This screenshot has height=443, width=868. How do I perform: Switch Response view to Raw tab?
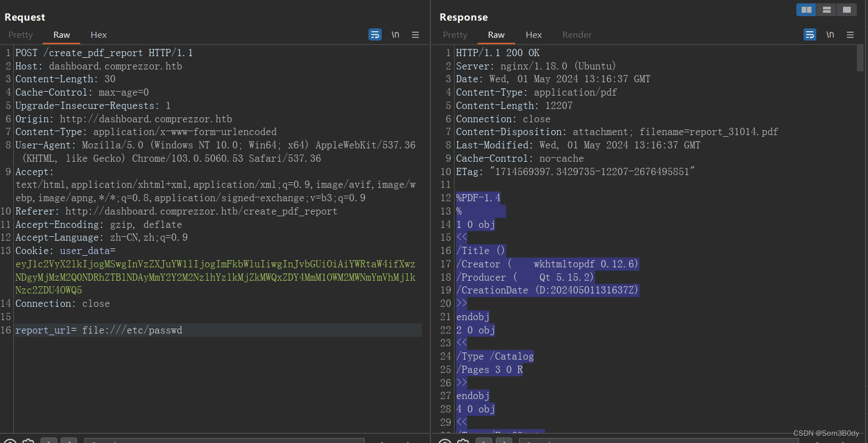(496, 34)
